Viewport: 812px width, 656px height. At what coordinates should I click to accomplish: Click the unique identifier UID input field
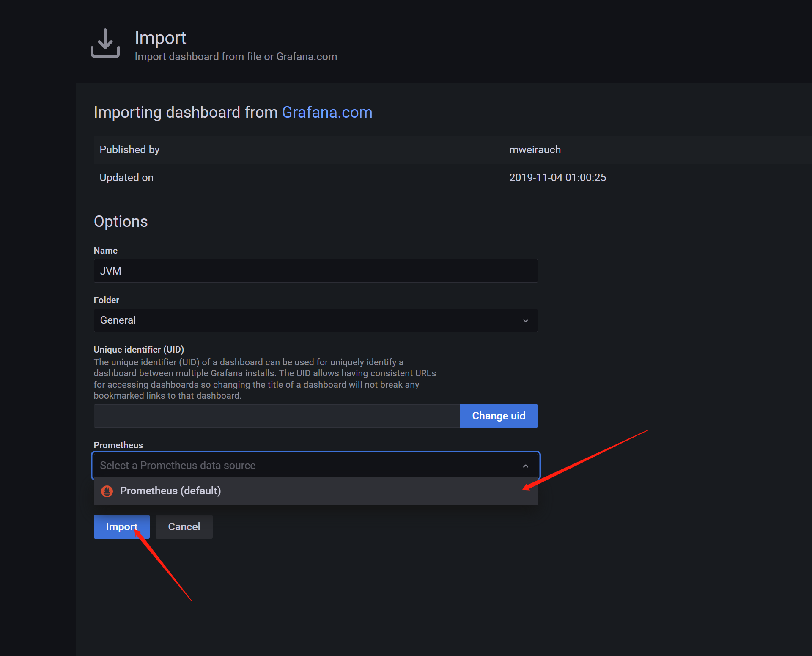(x=277, y=416)
